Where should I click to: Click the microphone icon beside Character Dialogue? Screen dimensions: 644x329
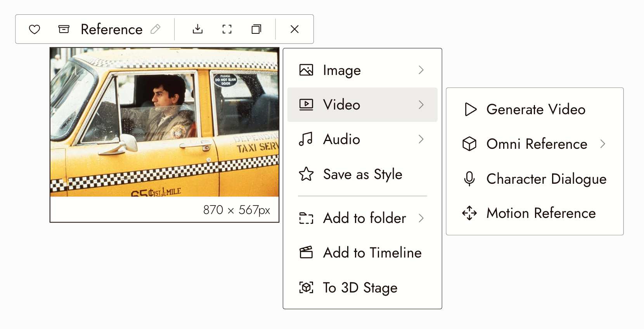(x=469, y=179)
